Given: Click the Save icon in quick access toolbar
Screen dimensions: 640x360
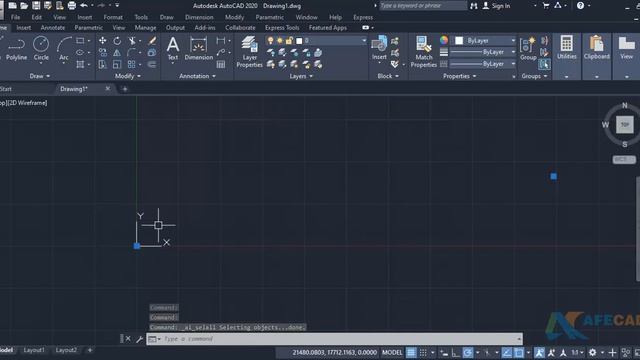Looking at the screenshot, I should coord(36,6).
